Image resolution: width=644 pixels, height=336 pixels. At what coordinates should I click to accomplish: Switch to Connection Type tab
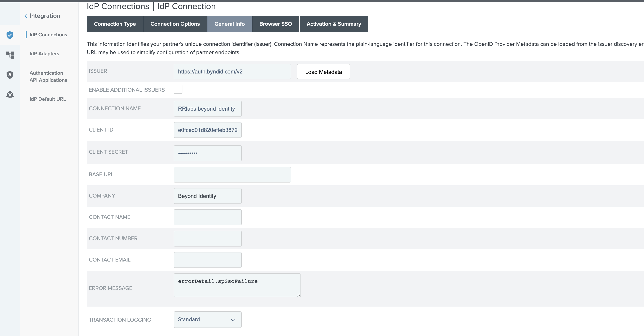point(115,24)
